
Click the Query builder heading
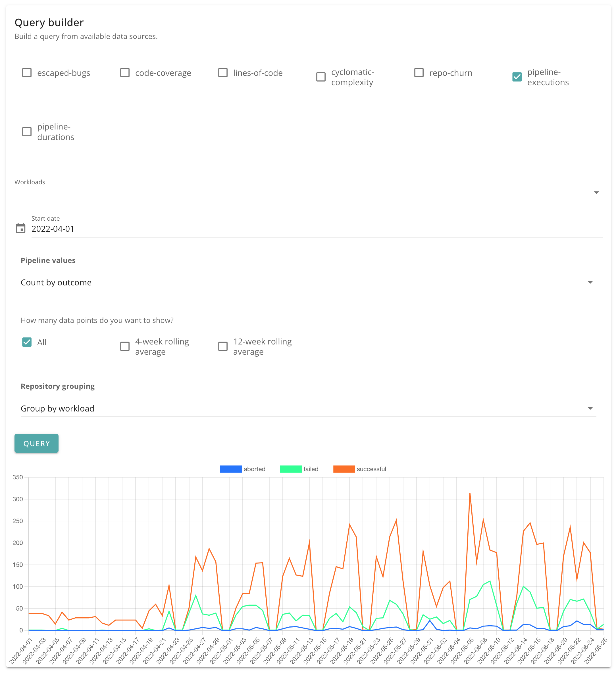pos(49,22)
